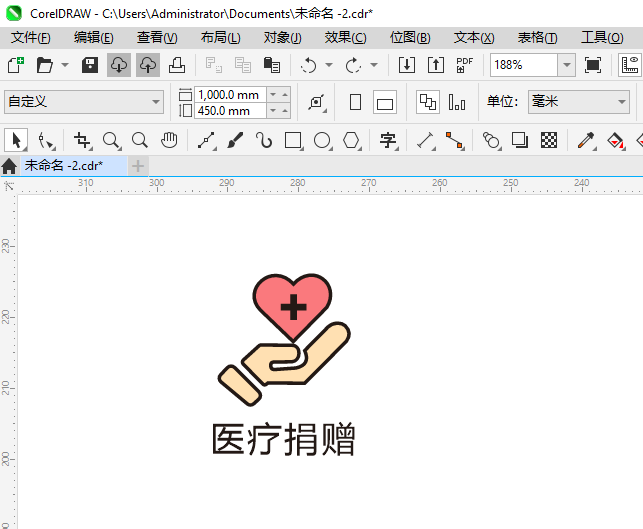Open the 表格(T) menu
This screenshot has height=529, width=643.
[538, 38]
